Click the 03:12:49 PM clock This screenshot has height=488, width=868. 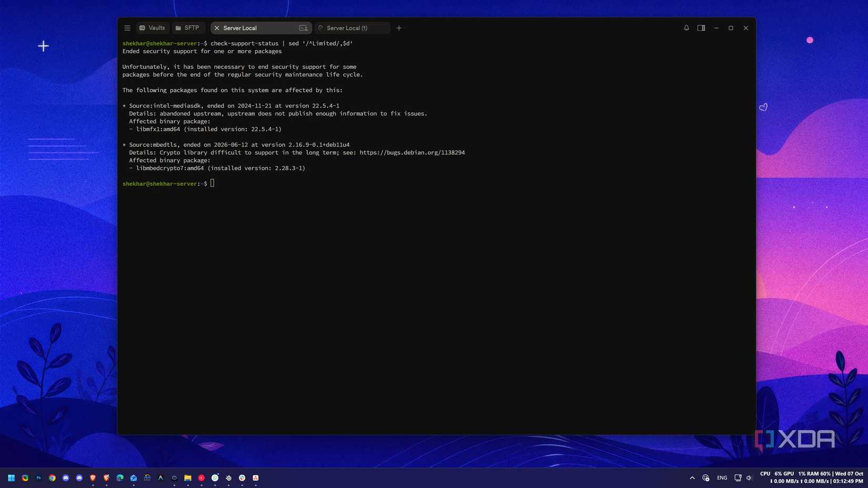pos(847,481)
